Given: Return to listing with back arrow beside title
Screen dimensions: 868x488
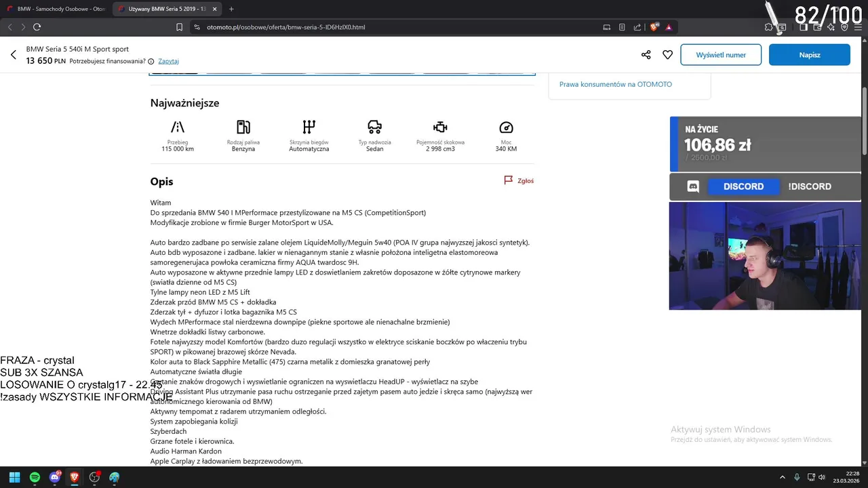Looking at the screenshot, I should [14, 55].
